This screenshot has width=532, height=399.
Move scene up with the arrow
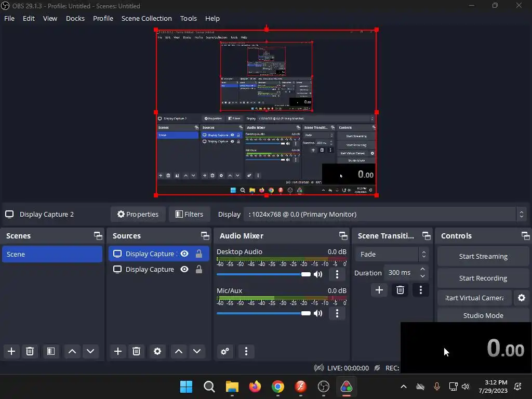(x=72, y=351)
